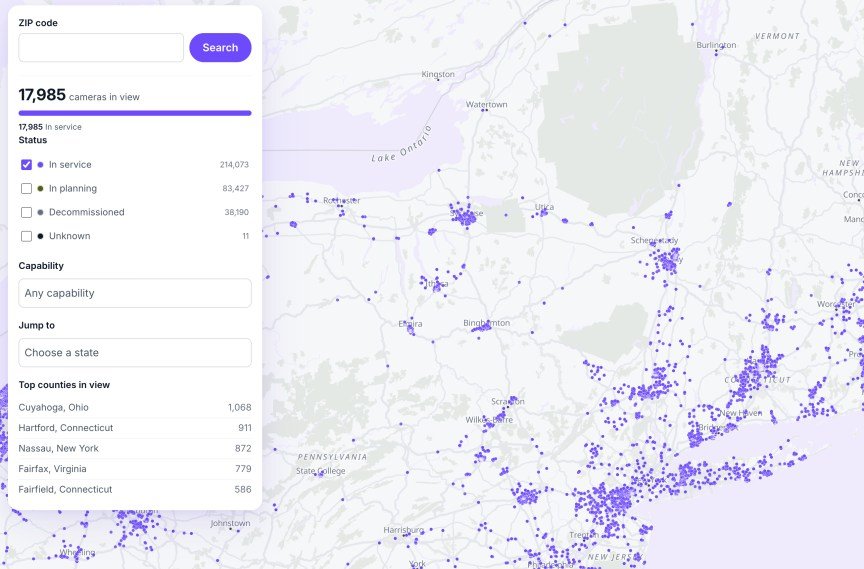Select Fairfax, Virginia county row

pos(135,469)
